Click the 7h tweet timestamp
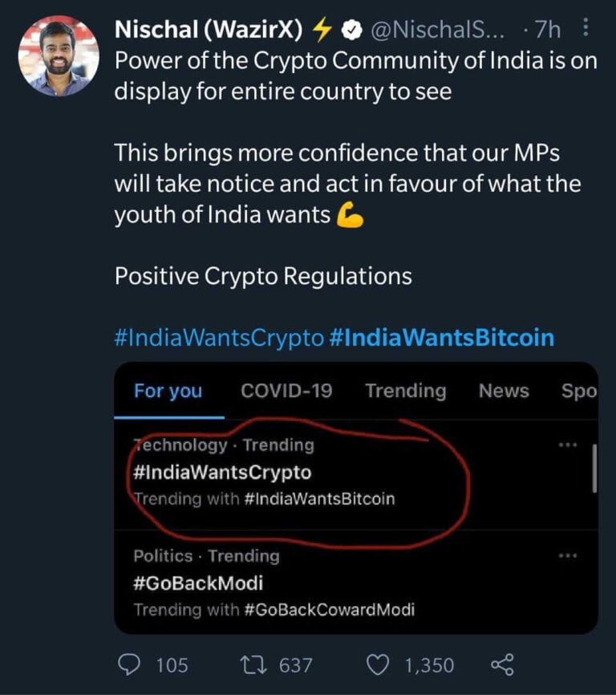616x695 pixels. 548,30
